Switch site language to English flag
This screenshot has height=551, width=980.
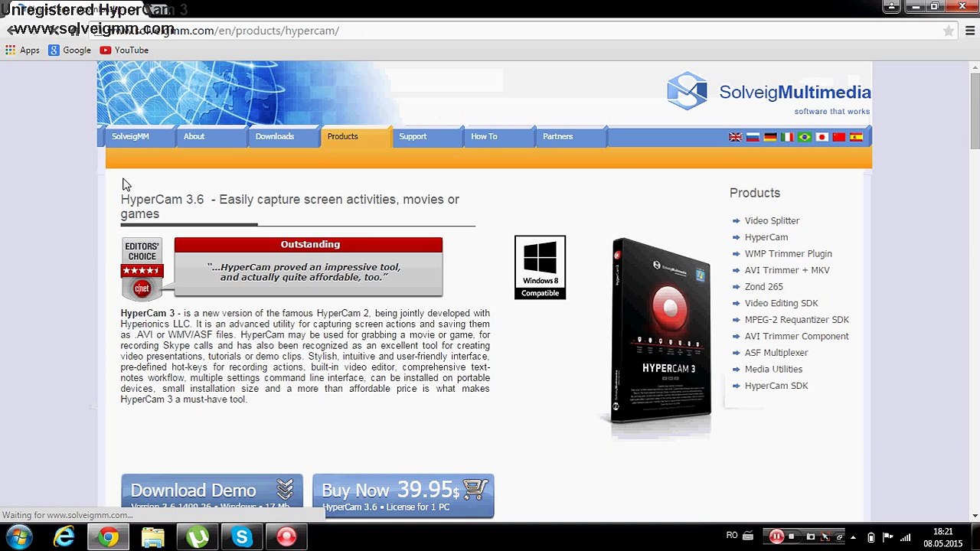coord(735,137)
